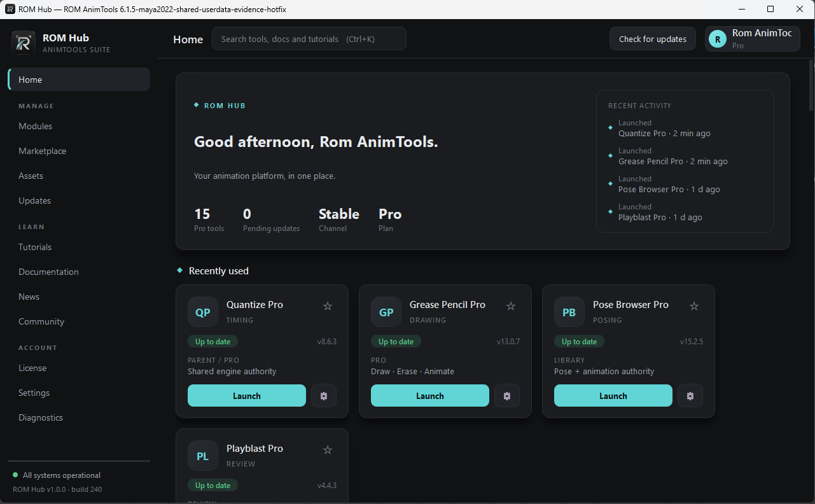The image size is (815, 504).
Task: Open Marketplace in the sidebar
Action: [x=79, y=151]
